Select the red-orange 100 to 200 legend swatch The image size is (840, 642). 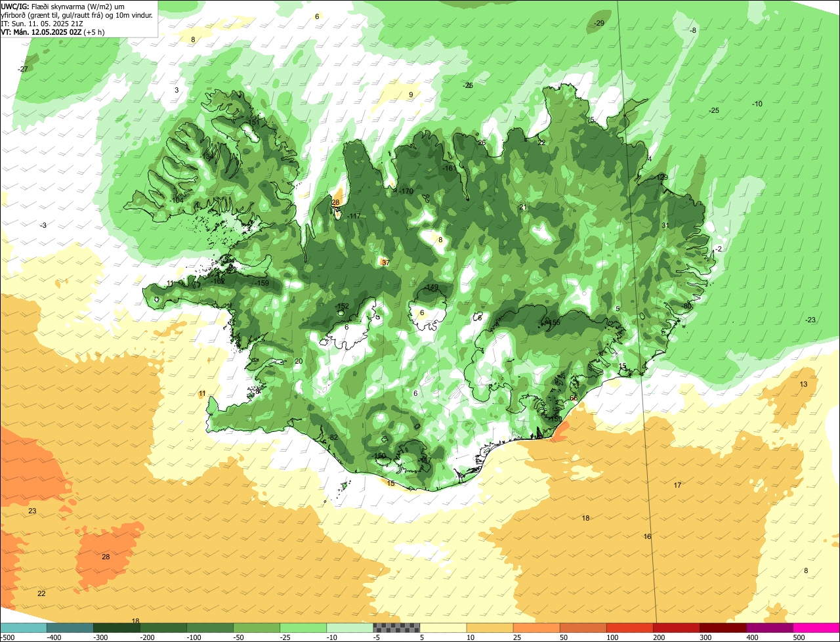629,628
